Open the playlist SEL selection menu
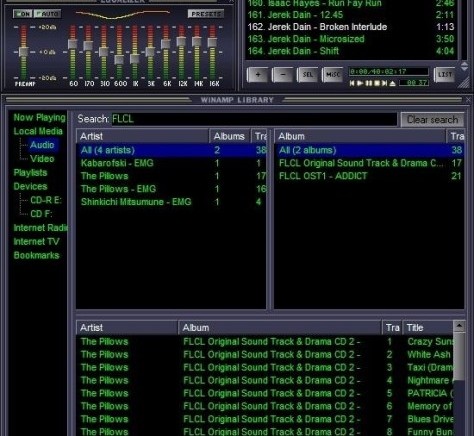This screenshot has width=474, height=436. click(308, 75)
